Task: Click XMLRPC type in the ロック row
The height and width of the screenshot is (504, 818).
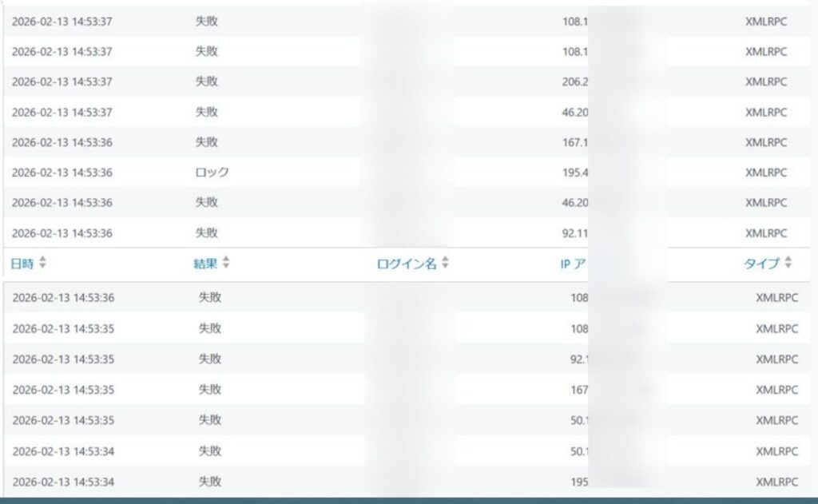Action: click(765, 173)
